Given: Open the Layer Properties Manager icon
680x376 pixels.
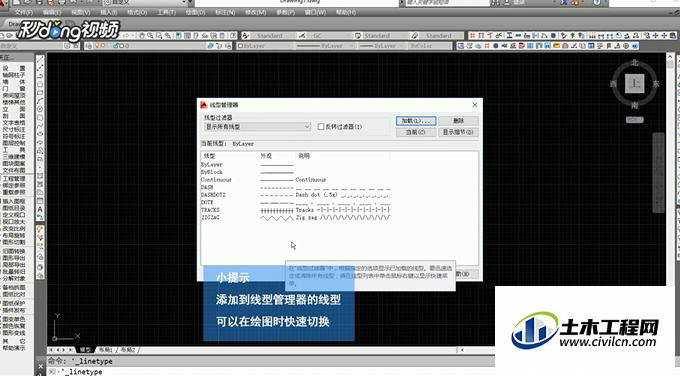Looking at the screenshot, I should click(89, 46).
